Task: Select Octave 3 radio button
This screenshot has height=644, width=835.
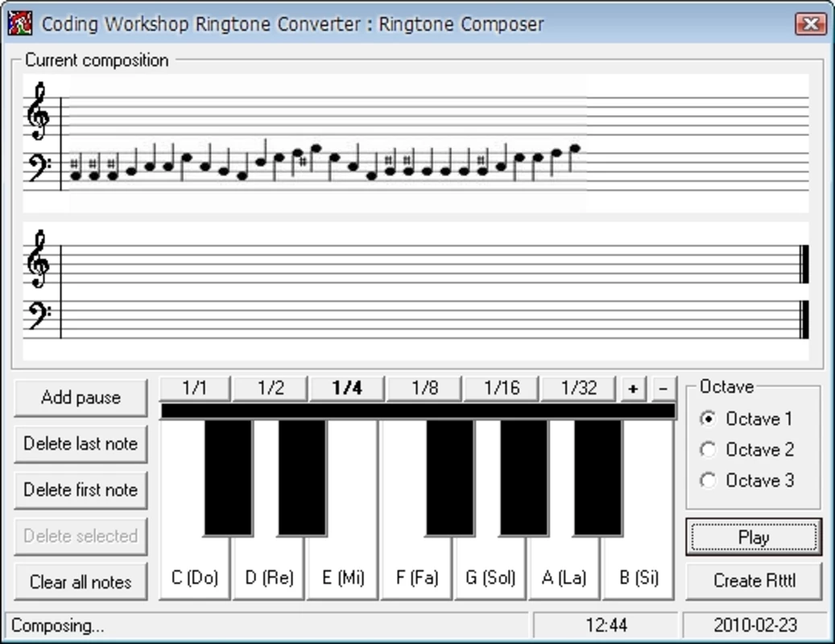Action: point(746,481)
